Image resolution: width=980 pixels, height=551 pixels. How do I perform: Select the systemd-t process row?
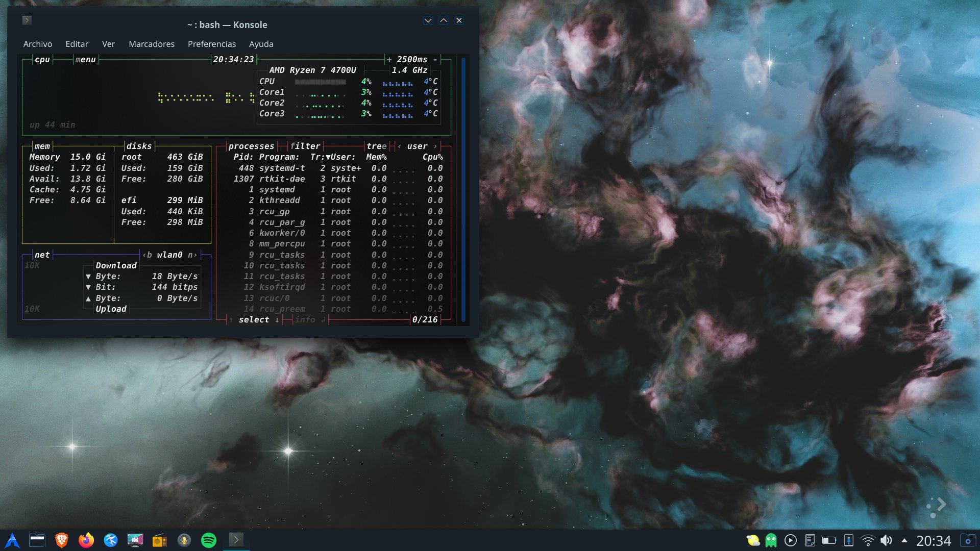click(282, 168)
